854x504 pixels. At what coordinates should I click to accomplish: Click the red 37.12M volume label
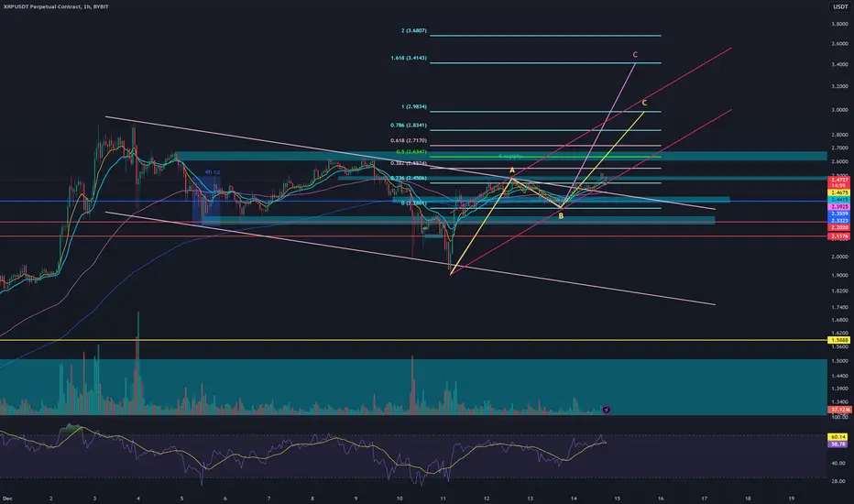point(838,410)
